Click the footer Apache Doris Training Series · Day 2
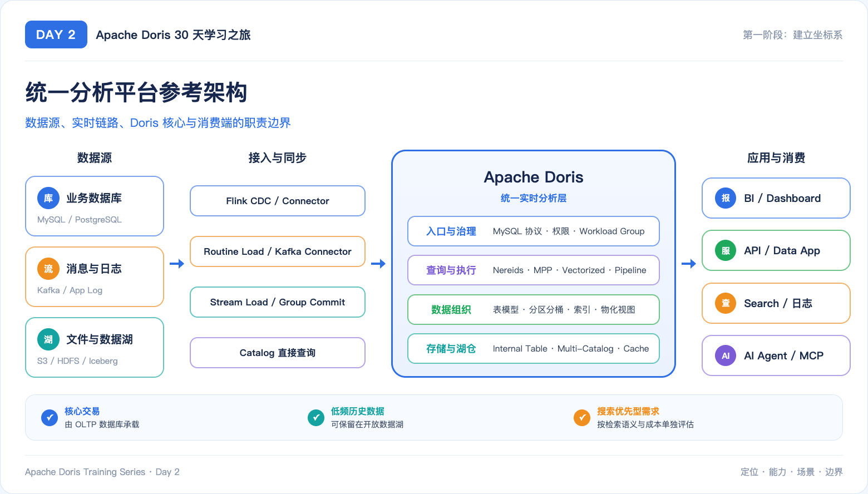Viewport: 868px width, 494px height. (102, 472)
